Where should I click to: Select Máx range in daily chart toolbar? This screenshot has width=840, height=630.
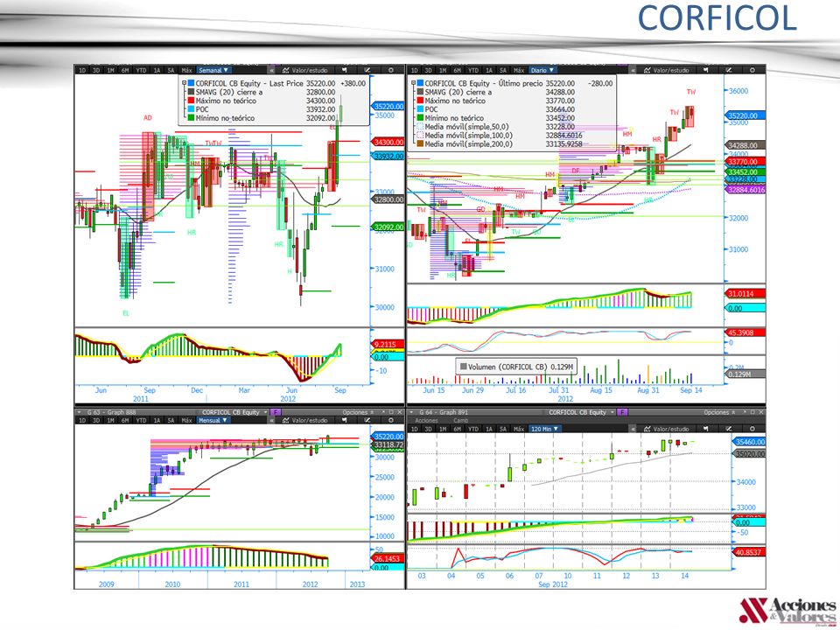(x=519, y=70)
